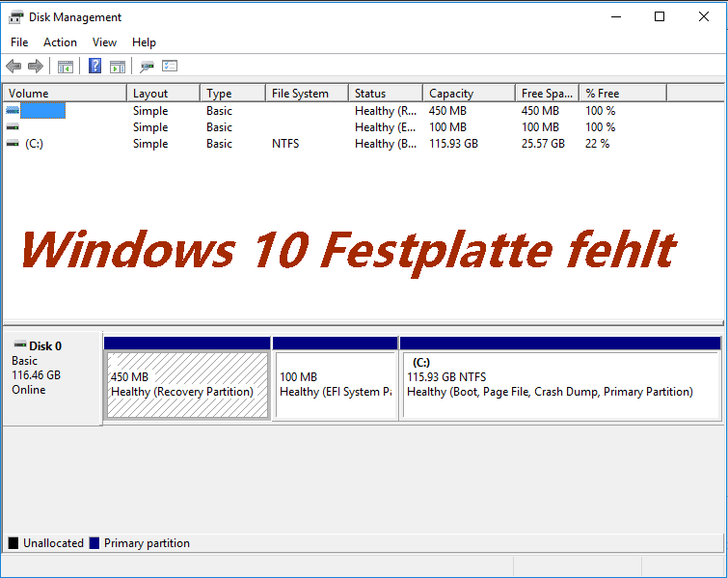The width and height of the screenshot is (728, 578).
Task: Close the Disk Management window
Action: 703,16
